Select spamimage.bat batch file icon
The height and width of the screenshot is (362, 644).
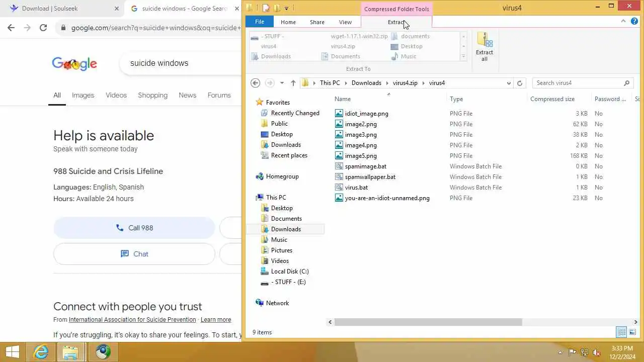point(339,166)
